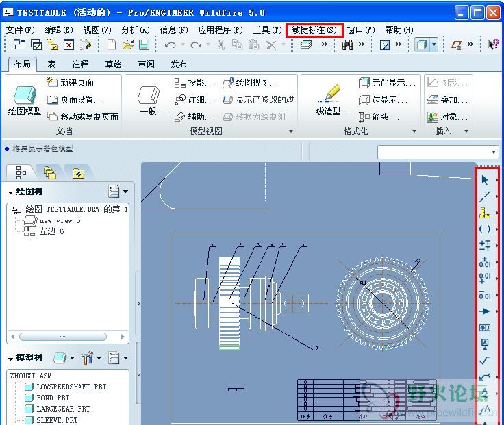
Task: Click Move or Copy Sheets button
Action: pyautogui.click(x=83, y=116)
